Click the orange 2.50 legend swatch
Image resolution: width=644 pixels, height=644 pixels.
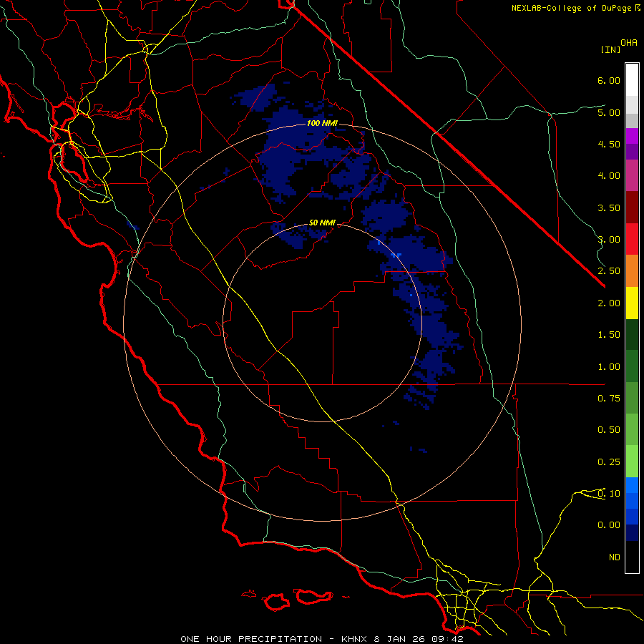632,271
